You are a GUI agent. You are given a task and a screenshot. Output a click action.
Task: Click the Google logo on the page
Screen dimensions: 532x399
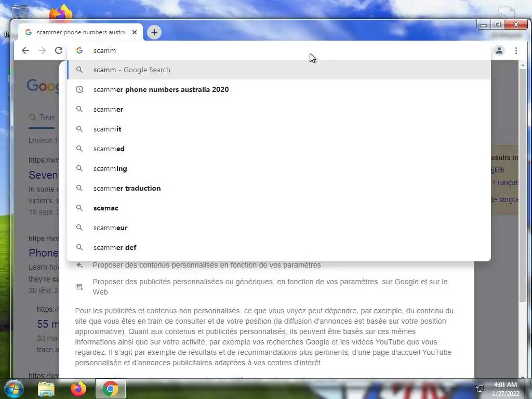pyautogui.click(x=43, y=86)
